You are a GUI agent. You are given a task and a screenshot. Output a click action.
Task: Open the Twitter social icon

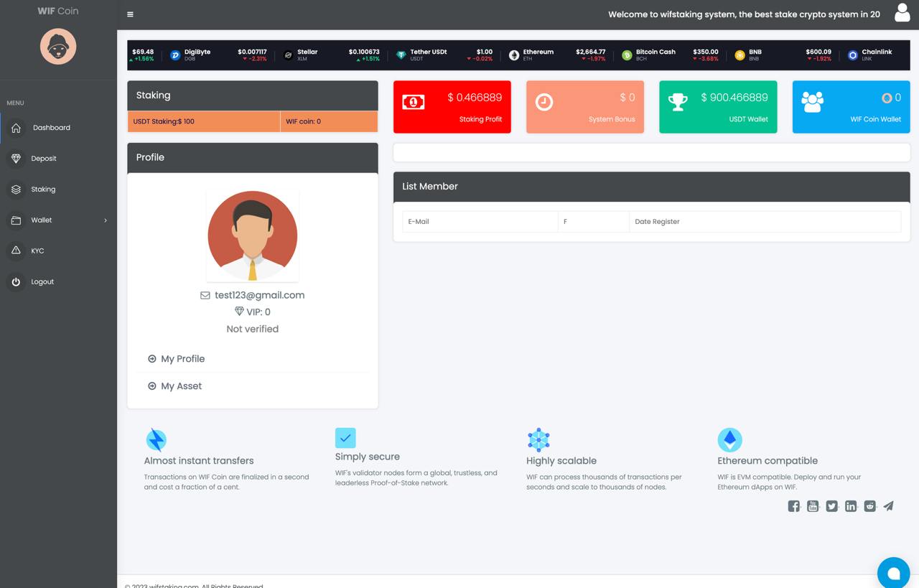pos(831,506)
